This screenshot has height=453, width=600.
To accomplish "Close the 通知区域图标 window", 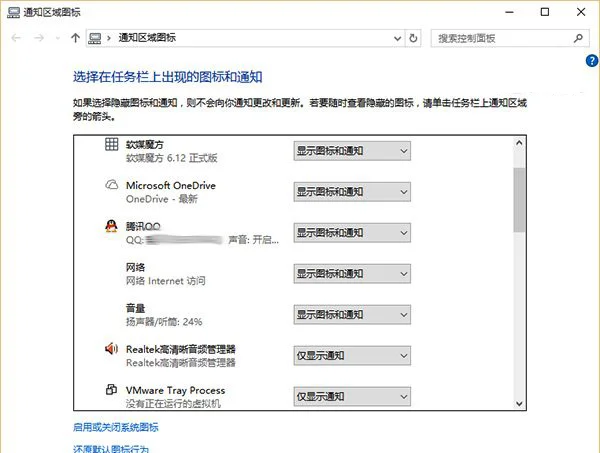I will point(581,12).
